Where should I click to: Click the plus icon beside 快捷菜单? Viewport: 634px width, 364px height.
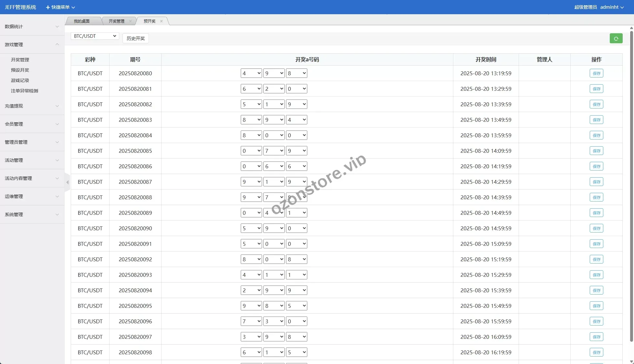click(48, 7)
